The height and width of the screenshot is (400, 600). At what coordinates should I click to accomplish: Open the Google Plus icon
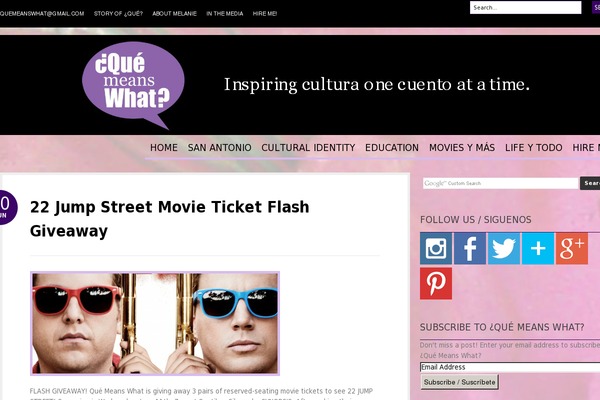point(572,248)
